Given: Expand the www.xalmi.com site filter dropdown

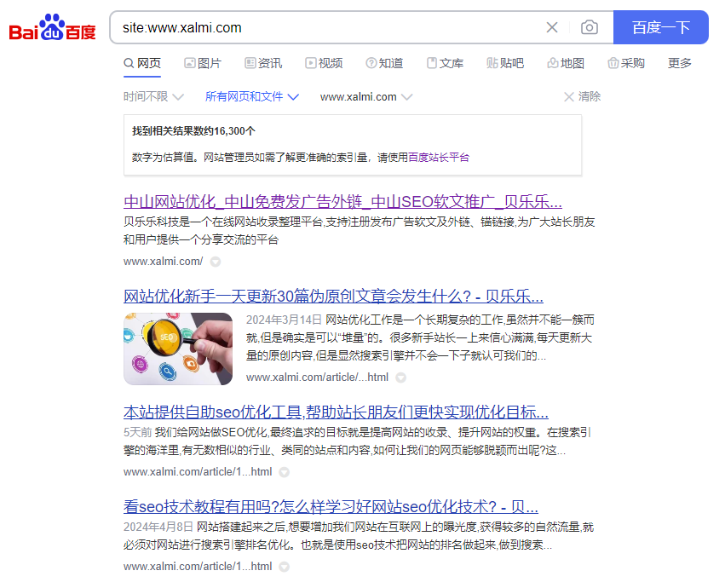Looking at the screenshot, I should (x=365, y=96).
